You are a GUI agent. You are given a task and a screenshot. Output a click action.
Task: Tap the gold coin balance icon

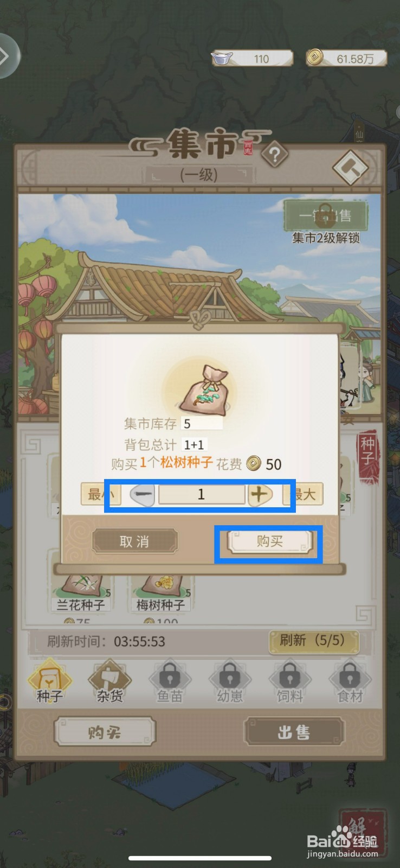[315, 57]
